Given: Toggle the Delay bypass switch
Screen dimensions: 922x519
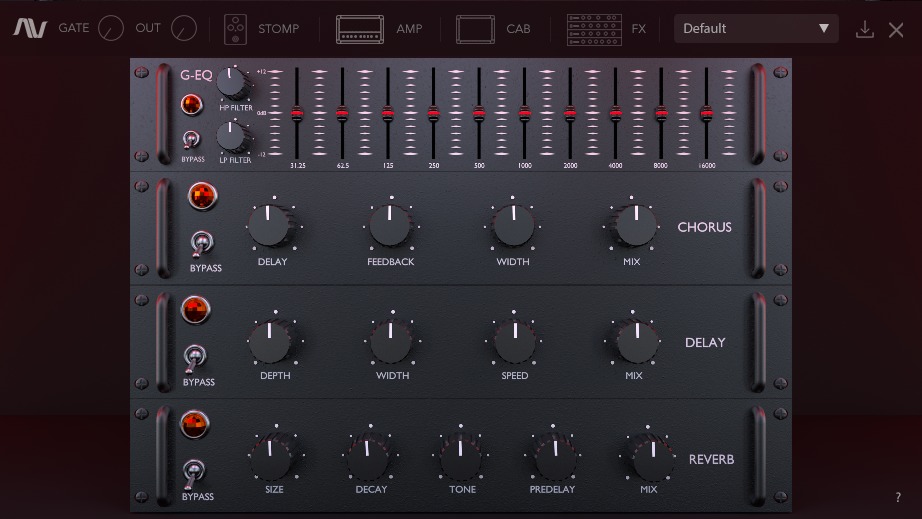Looking at the screenshot, I should pyautogui.click(x=195, y=358).
